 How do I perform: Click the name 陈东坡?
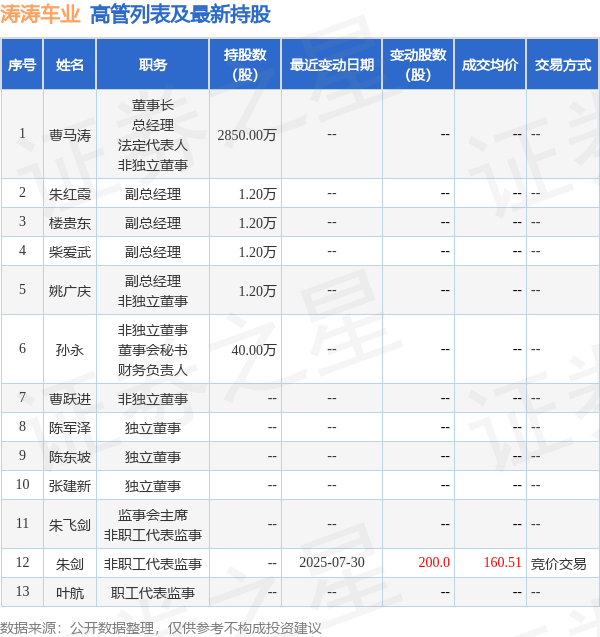point(70,457)
